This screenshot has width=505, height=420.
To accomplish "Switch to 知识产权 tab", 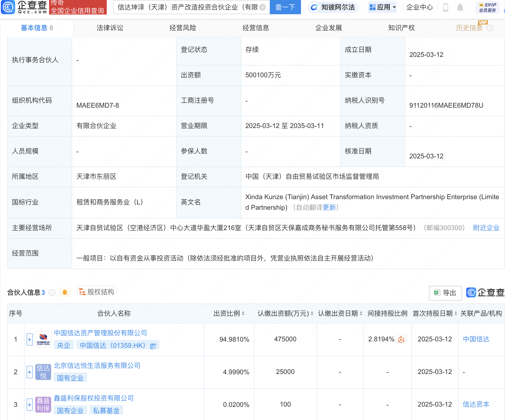I will [x=402, y=28].
